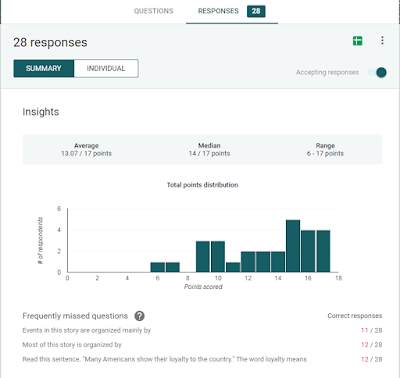Open responses in Google Sheets icon
The height and width of the screenshot is (378, 400).
tap(357, 41)
